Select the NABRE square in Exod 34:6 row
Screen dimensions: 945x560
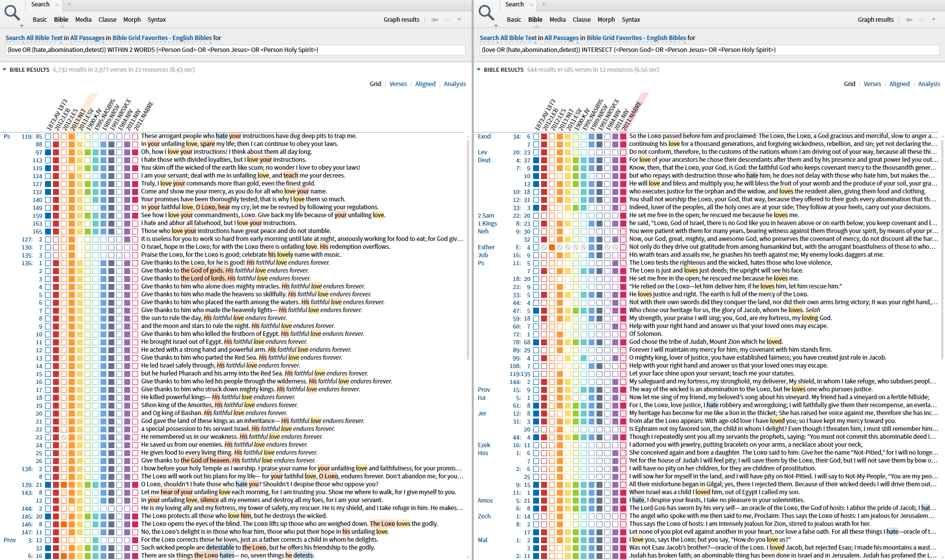pyautogui.click(x=623, y=137)
